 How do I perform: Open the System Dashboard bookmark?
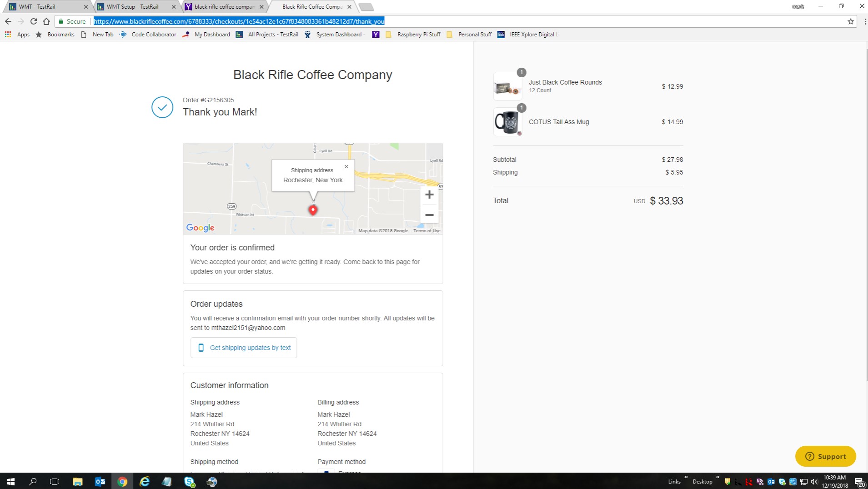pos(335,35)
